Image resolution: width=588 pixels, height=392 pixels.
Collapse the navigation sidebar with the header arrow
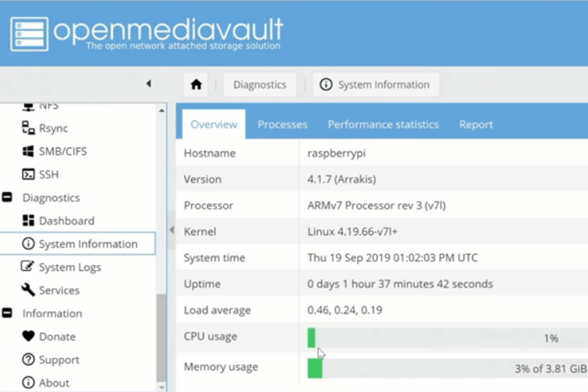(149, 84)
